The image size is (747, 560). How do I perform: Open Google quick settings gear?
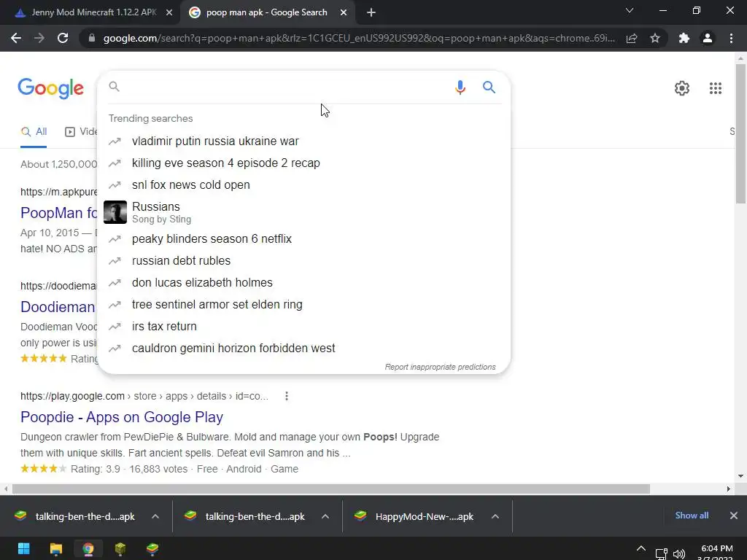point(682,88)
